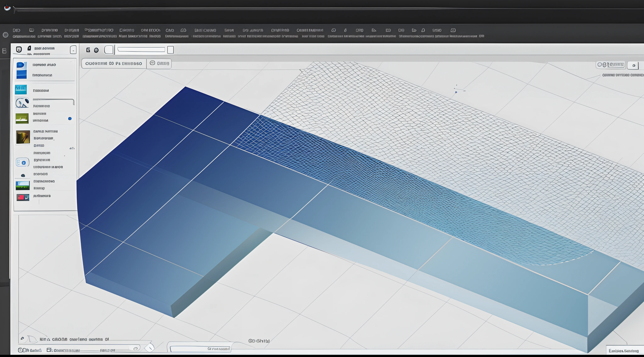Select the red thumbnail at the bottom of the panel
644x357 pixels.
coord(23,197)
